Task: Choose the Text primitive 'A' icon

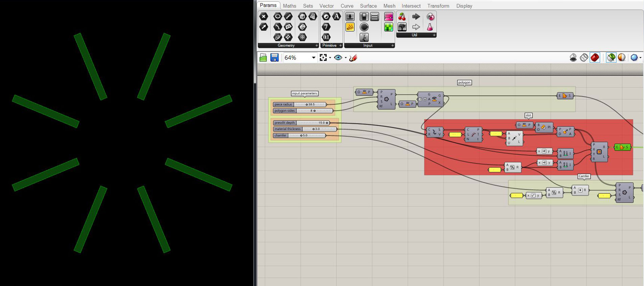Action: [337, 16]
